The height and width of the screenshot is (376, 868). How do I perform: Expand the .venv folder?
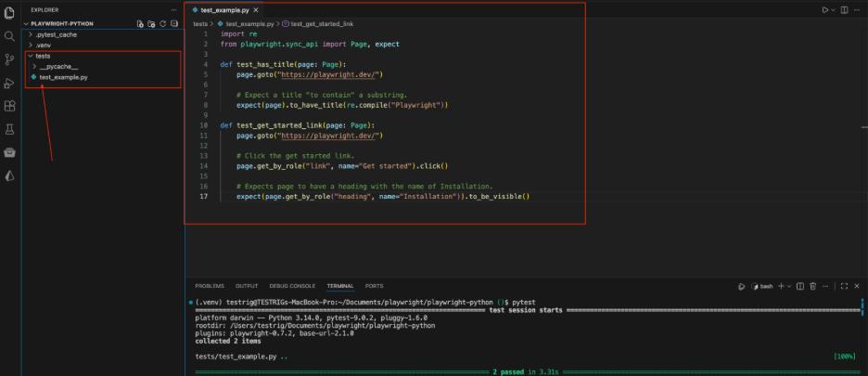[x=43, y=45]
